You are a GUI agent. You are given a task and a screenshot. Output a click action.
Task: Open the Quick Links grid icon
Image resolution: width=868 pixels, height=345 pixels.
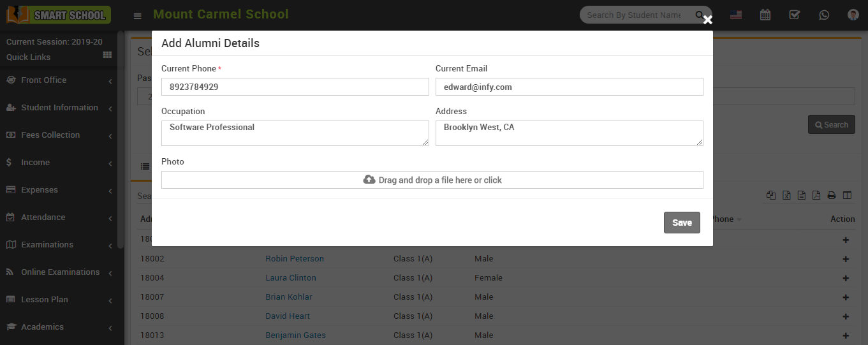point(107,56)
